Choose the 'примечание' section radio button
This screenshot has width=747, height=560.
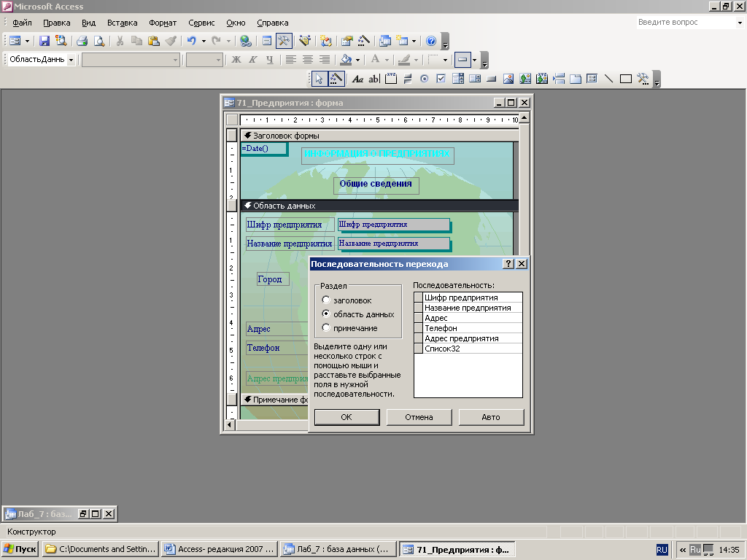pyautogui.click(x=326, y=327)
